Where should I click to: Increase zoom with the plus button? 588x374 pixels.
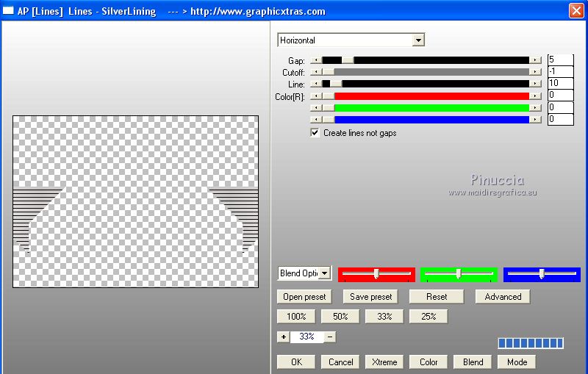284,337
